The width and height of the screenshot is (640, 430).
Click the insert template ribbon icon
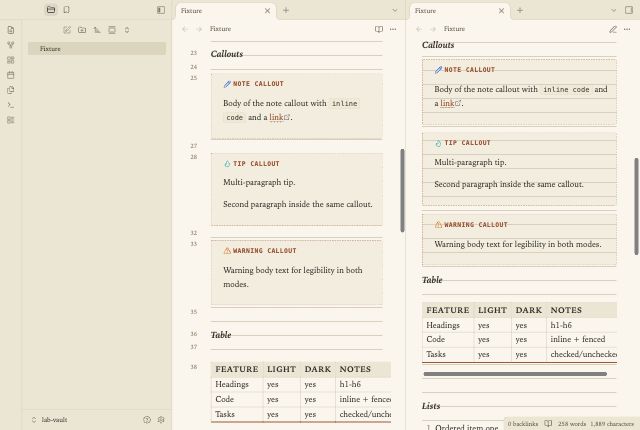11,90
